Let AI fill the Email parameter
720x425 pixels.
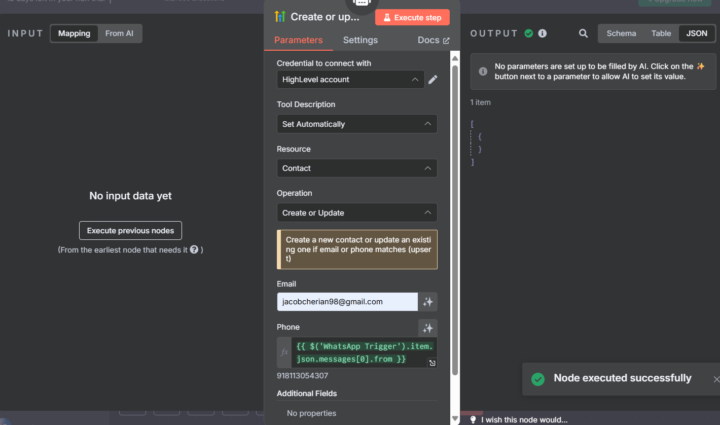click(x=428, y=302)
